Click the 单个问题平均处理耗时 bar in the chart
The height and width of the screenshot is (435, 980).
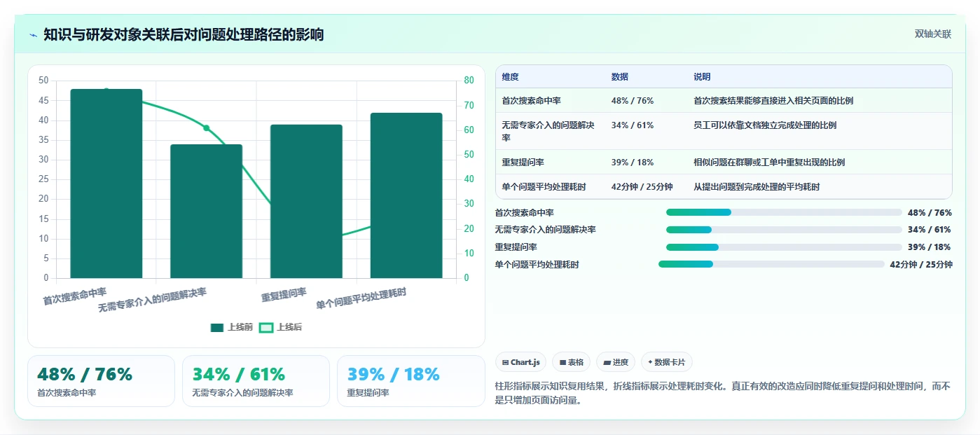406,195
